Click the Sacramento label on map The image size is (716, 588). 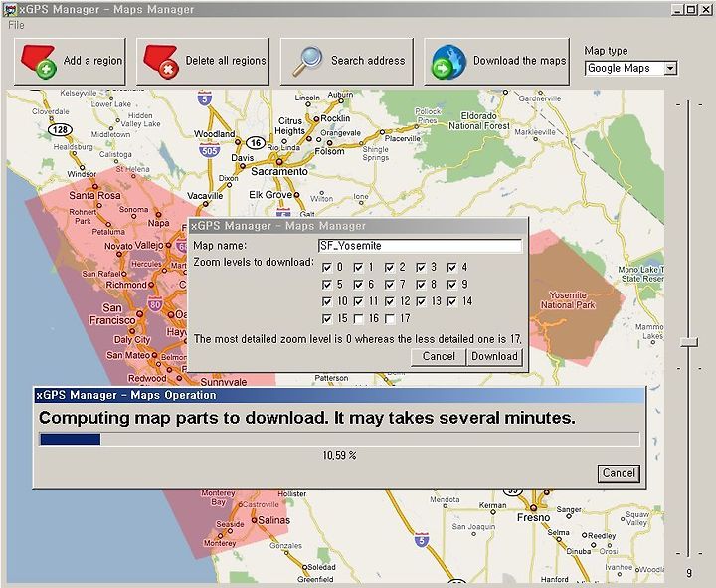pos(279,172)
